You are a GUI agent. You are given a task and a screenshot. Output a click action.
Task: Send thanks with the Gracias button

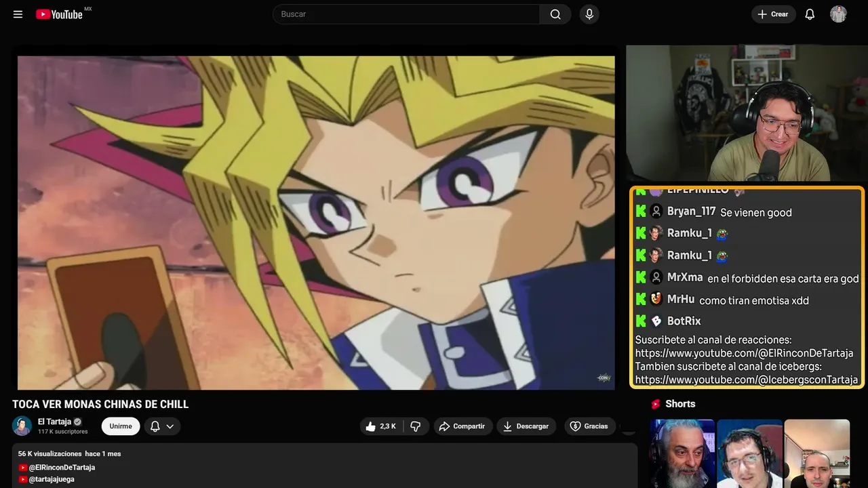pos(589,426)
